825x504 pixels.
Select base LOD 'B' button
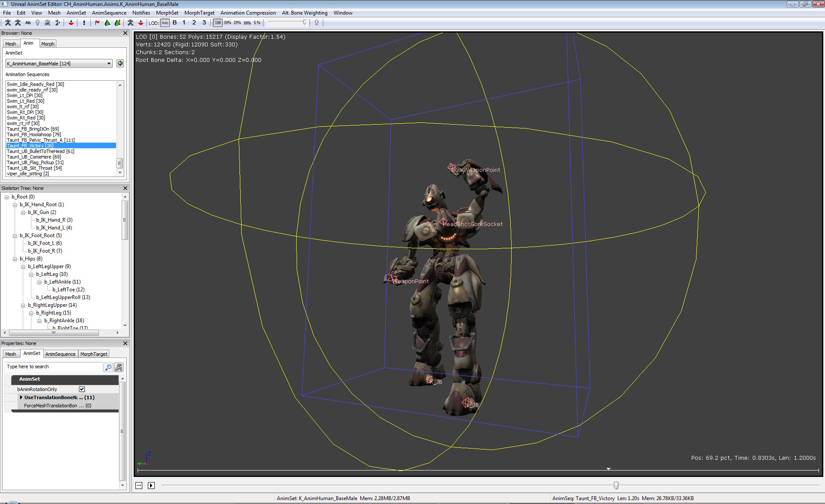(x=175, y=23)
